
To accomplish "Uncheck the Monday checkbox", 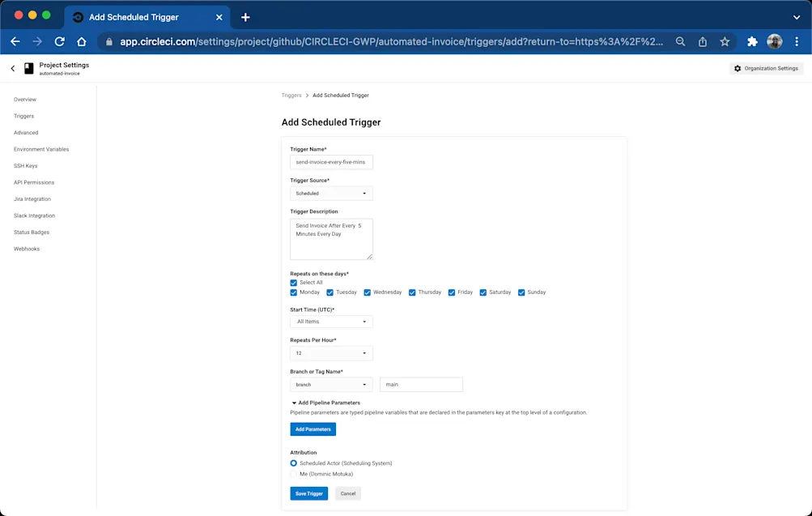I will pos(294,292).
